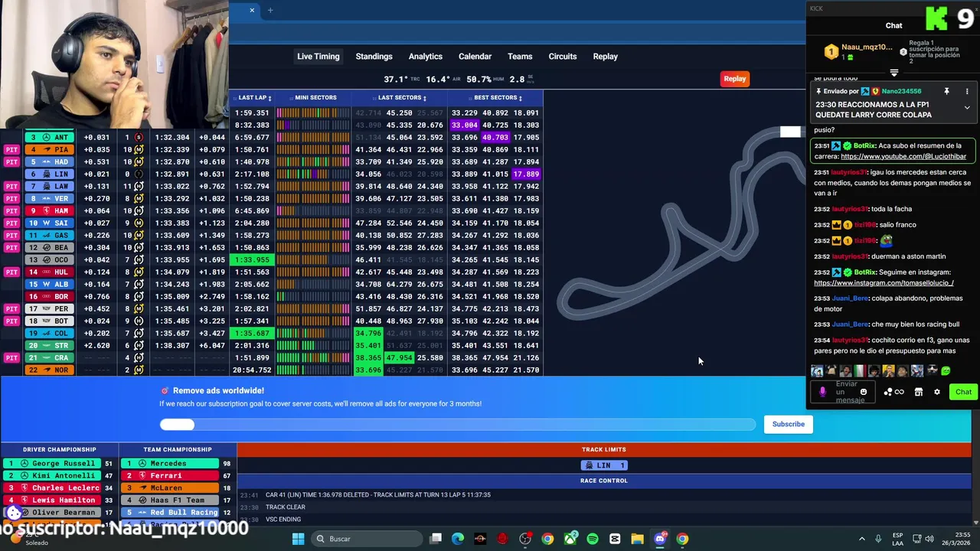The width and height of the screenshot is (980, 551).
Task: Click the green chat-bubble emote
Action: pyautogui.click(x=946, y=371)
